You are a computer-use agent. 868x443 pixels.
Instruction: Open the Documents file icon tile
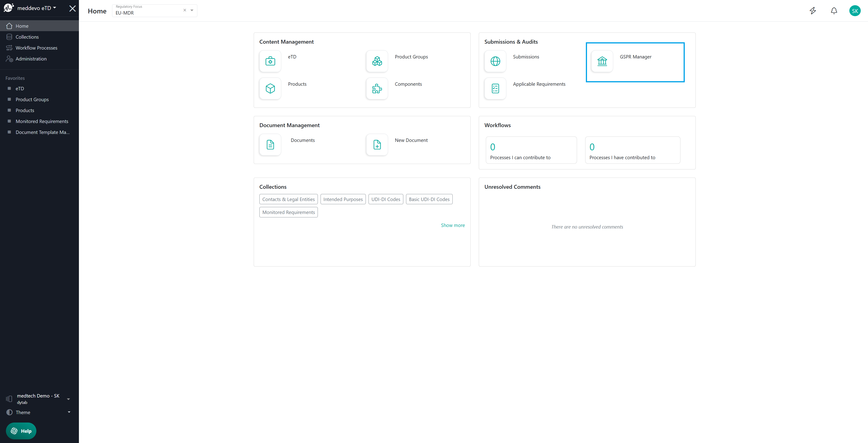(x=270, y=145)
